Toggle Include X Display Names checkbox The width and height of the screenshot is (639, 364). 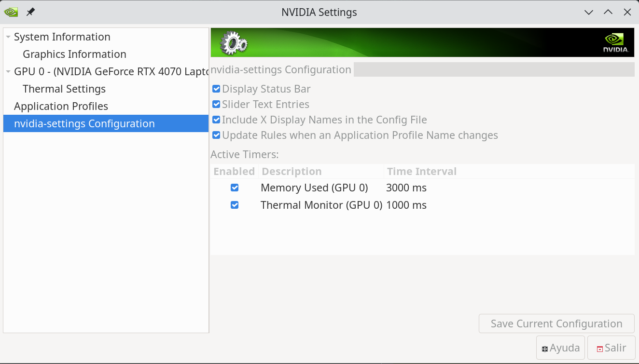(216, 120)
